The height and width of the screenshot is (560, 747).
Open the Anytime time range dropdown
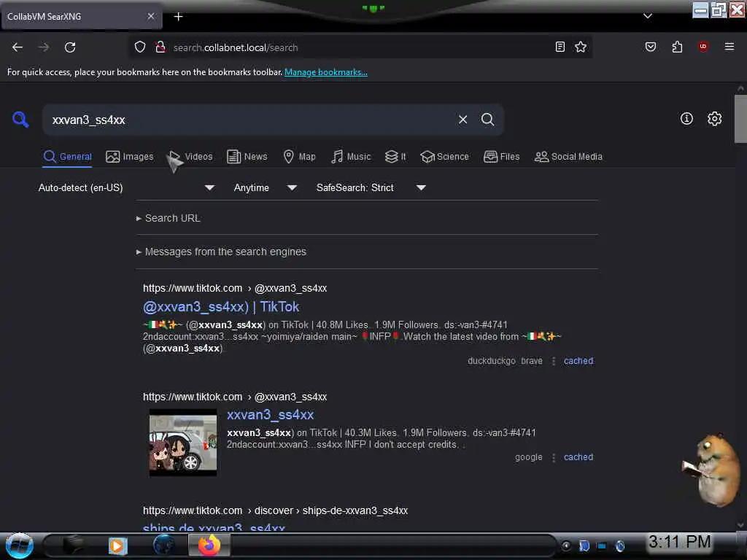(265, 187)
